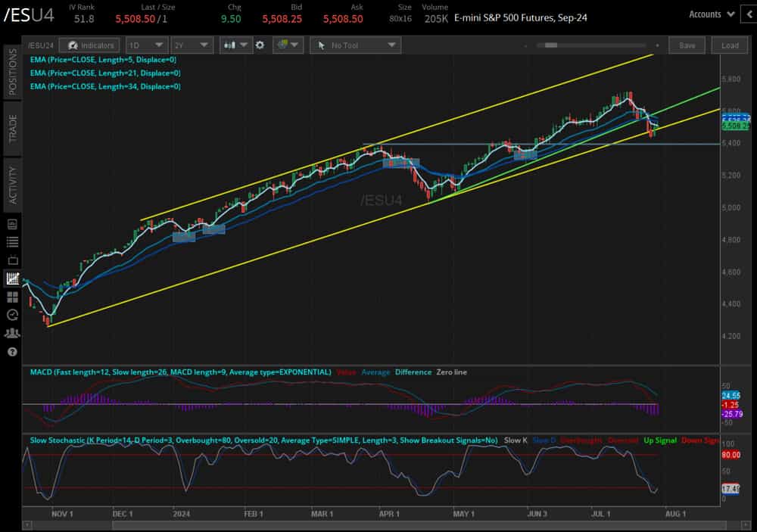Open the 1D timeframe dropdown
The image size is (757, 532).
[145, 45]
